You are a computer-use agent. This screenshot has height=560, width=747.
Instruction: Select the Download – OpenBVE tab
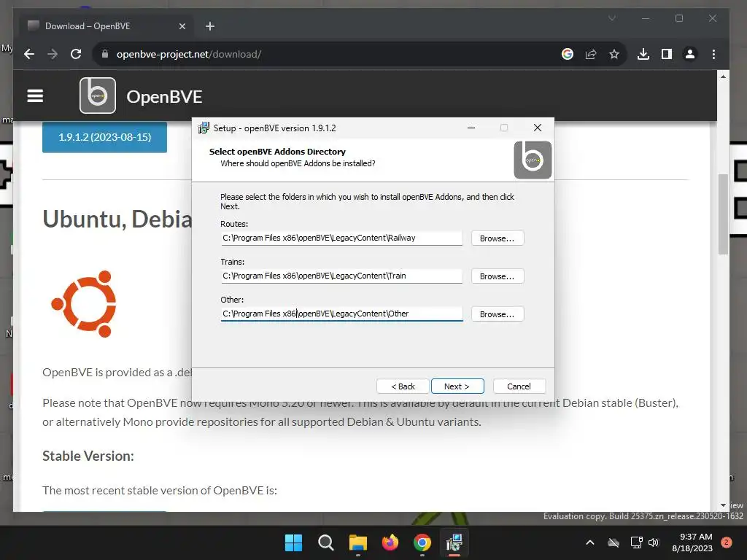coord(106,26)
